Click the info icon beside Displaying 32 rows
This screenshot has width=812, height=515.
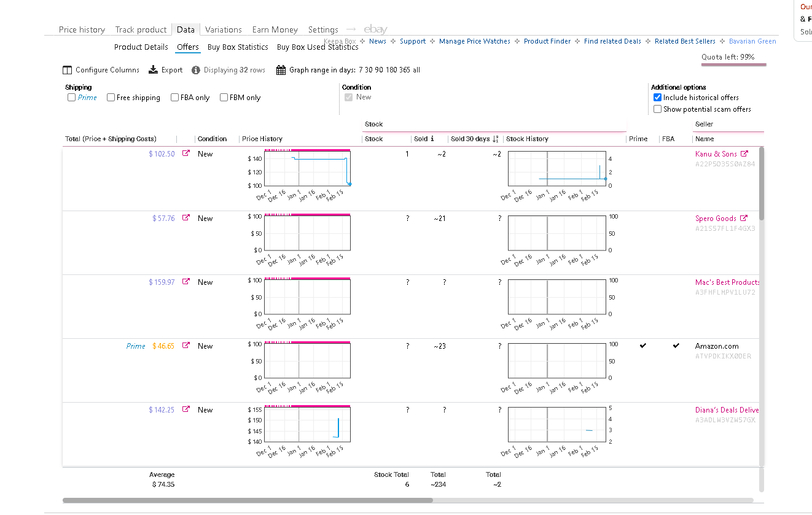pyautogui.click(x=196, y=70)
